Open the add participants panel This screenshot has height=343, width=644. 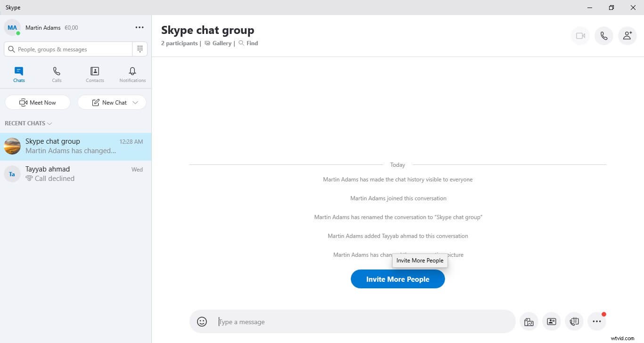[x=627, y=36]
